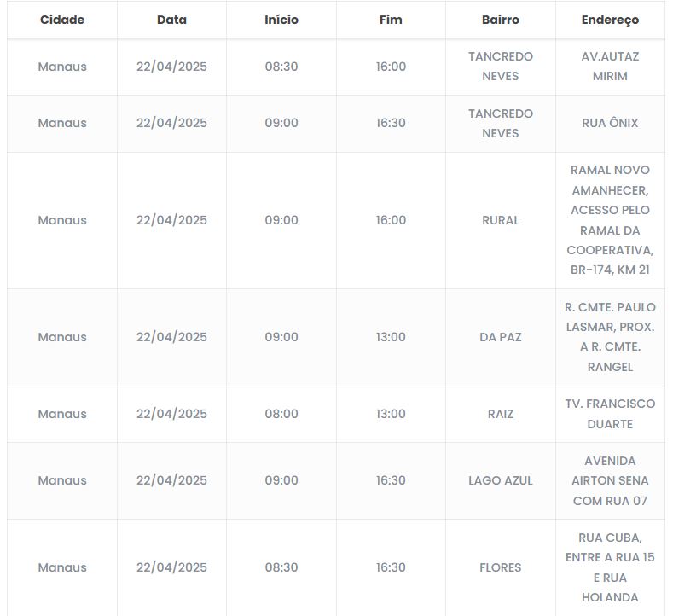
Task: Select the DA PAZ neighborhood cell
Action: click(501, 337)
